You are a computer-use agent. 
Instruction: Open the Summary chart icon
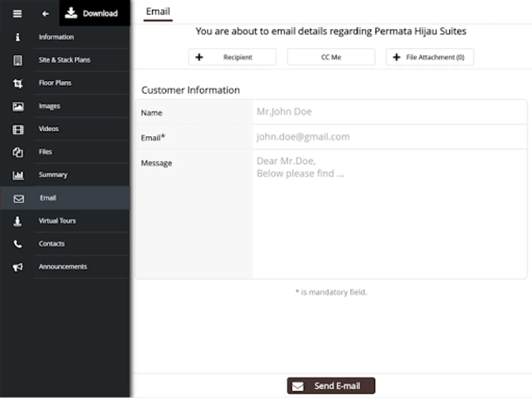click(18, 175)
